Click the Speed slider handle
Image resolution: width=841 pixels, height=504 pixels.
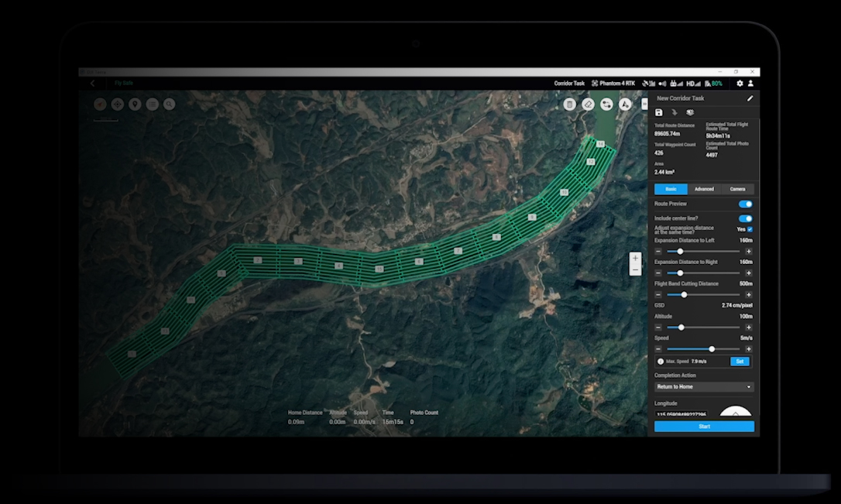(712, 349)
